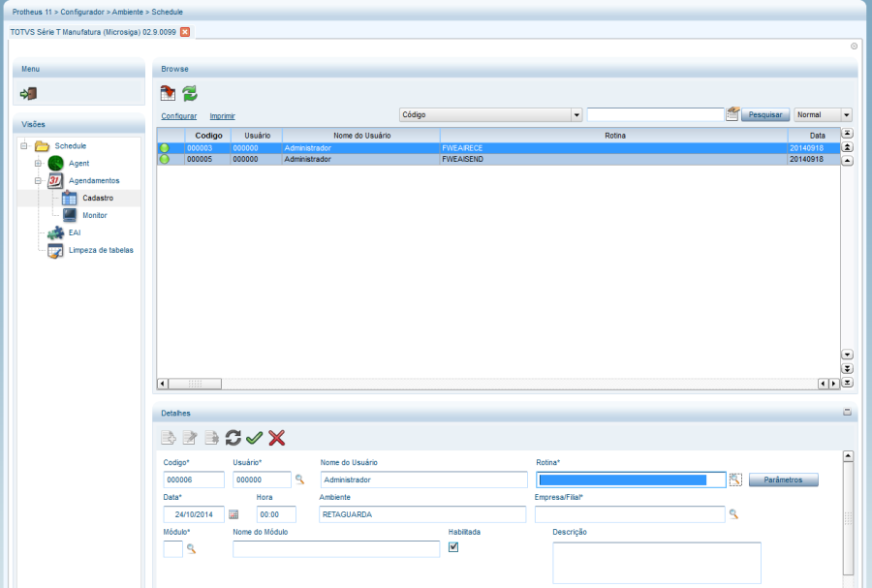Click the Data field 24/10/2014
The height and width of the screenshot is (588, 872).
click(x=194, y=514)
